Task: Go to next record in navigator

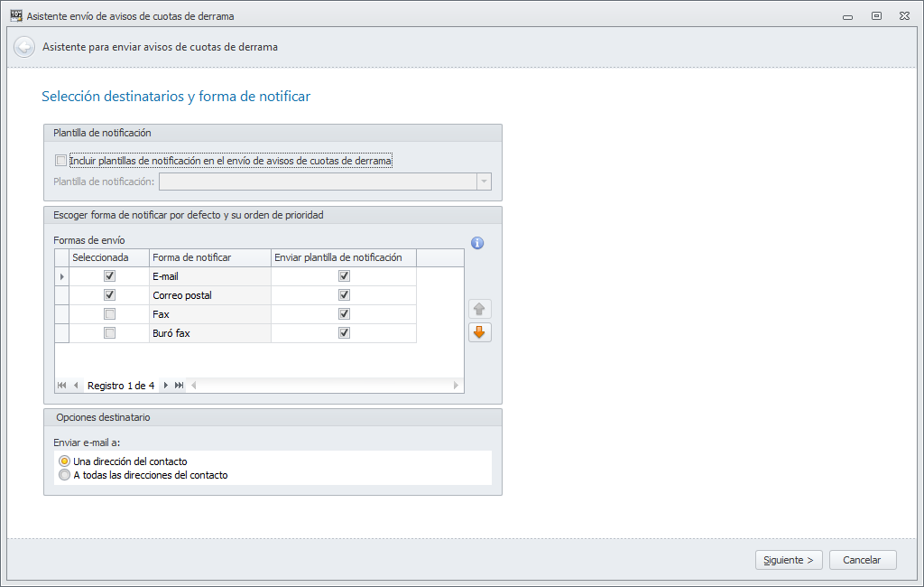Action: pos(165,386)
